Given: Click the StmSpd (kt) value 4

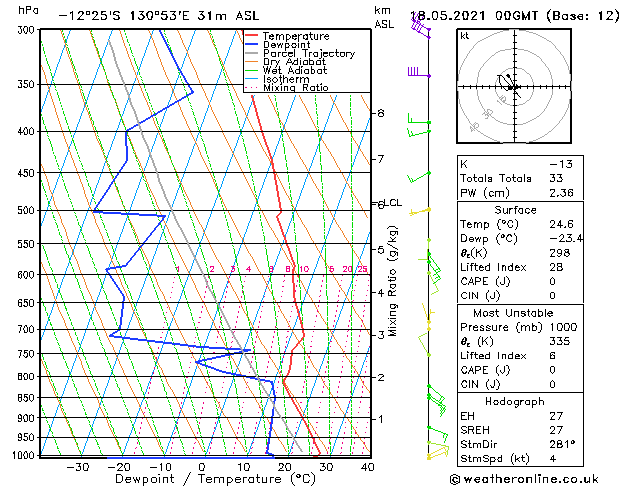Looking at the screenshot, I should point(553,458).
